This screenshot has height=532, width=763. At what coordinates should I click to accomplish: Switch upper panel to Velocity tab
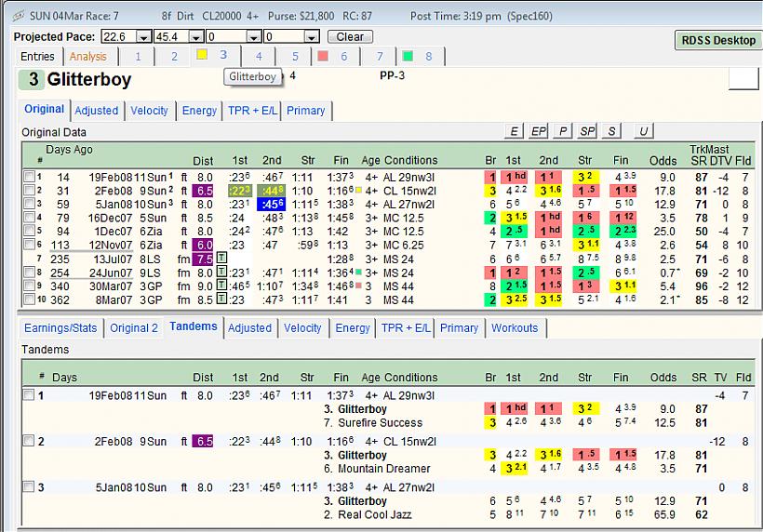pos(149,111)
